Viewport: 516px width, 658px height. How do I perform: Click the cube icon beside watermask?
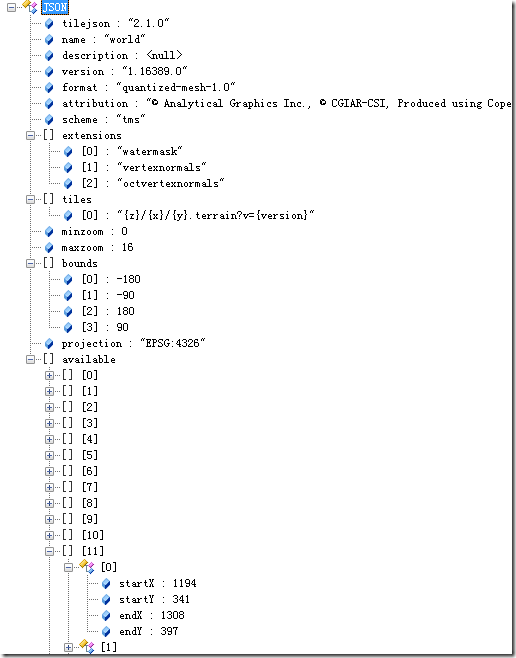click(68, 151)
